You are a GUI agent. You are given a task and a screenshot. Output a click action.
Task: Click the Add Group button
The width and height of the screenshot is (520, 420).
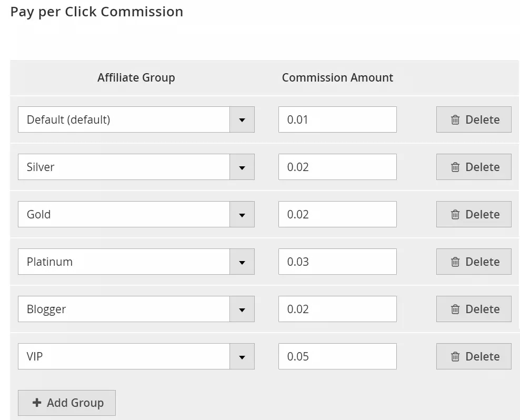click(x=67, y=403)
